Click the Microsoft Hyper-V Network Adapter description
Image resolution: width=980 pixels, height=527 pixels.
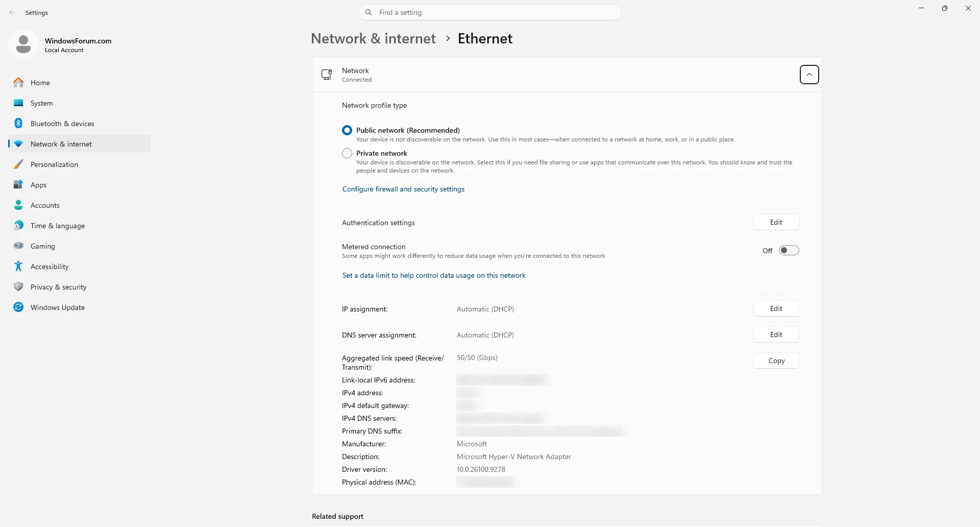click(514, 457)
